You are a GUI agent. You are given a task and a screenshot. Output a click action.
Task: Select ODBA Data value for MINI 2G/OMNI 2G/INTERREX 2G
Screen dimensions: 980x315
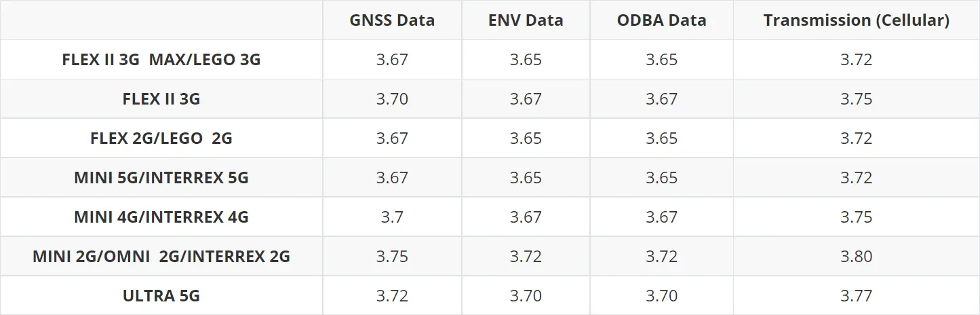tap(661, 257)
